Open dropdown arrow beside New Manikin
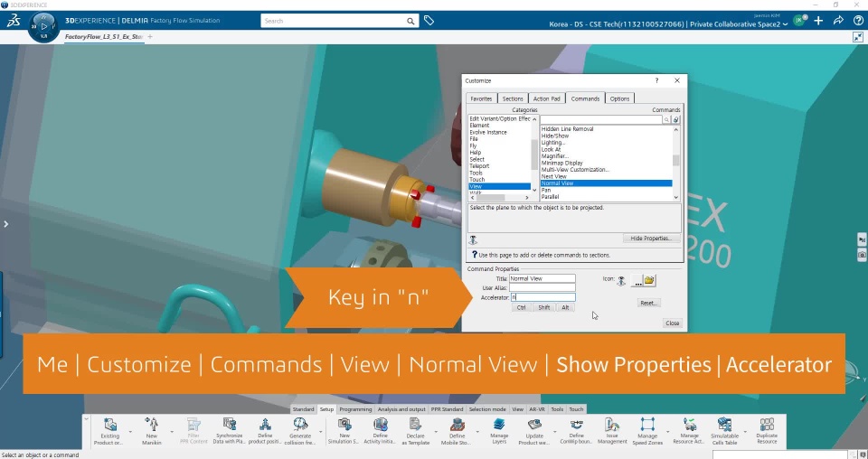This screenshot has height=459, width=868. (172, 432)
